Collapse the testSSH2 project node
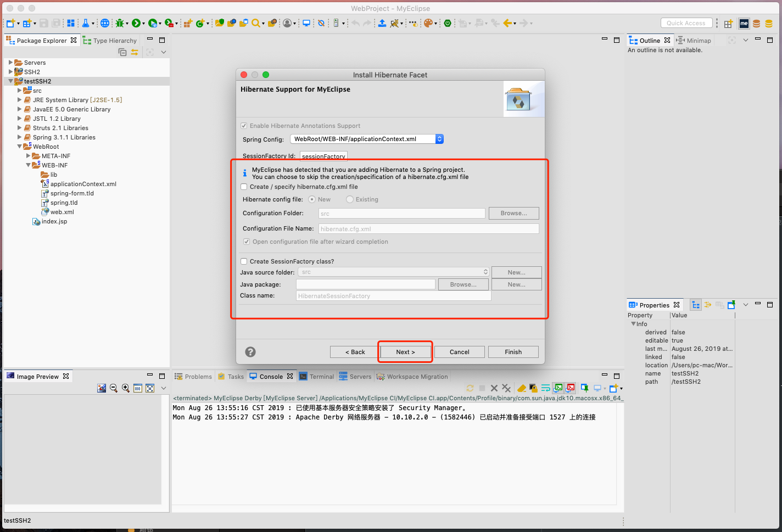Viewport: 782px width, 532px height. point(10,81)
